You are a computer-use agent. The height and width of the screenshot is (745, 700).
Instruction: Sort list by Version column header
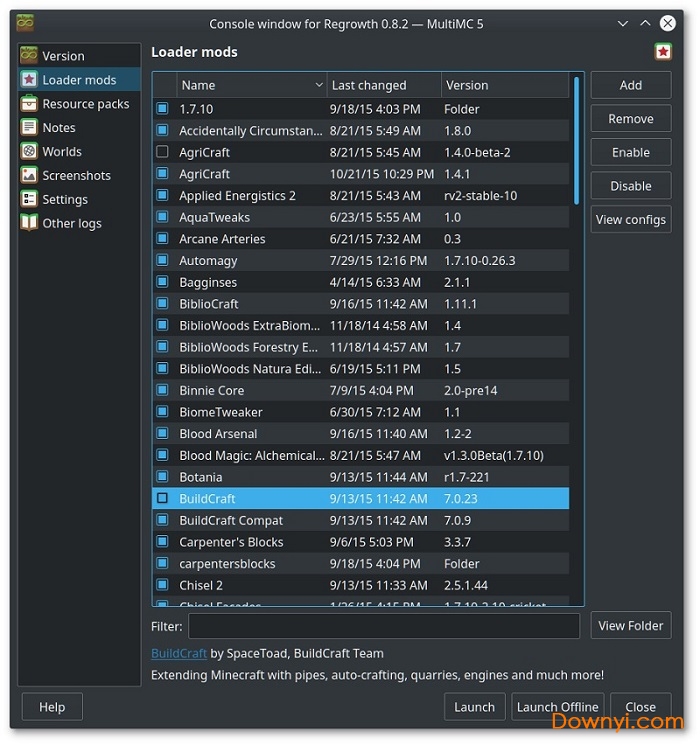tap(500, 86)
